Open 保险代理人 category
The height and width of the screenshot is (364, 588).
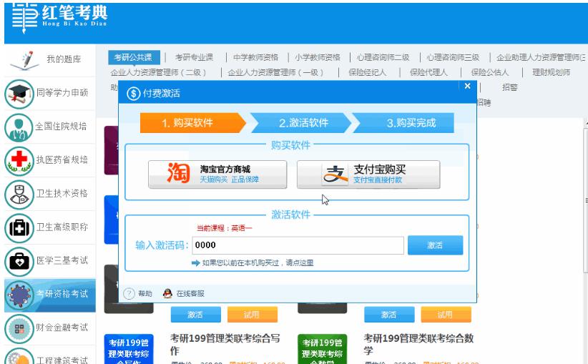[428, 72]
